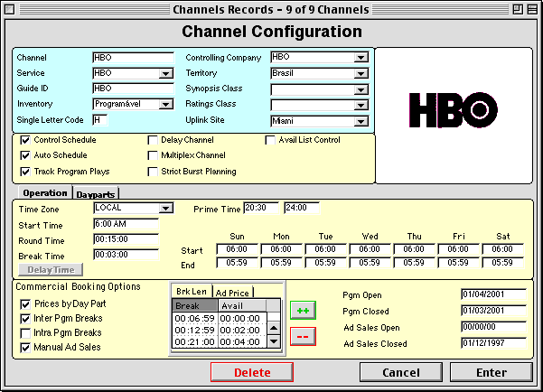Click the Sat Start time field
This screenshot has width=543, height=392.
click(503, 249)
